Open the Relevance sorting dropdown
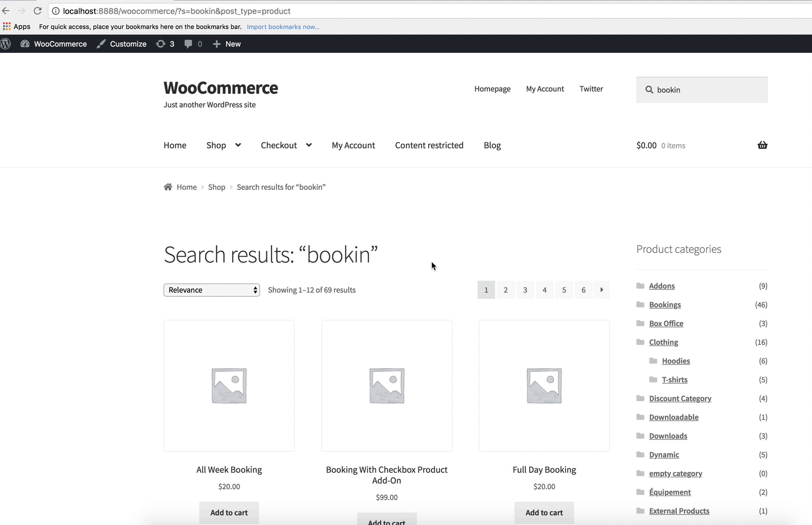812x525 pixels. pos(212,290)
